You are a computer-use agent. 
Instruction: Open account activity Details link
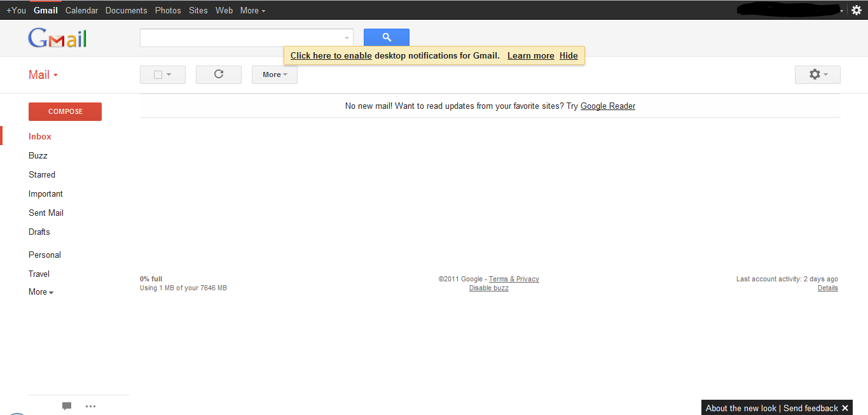click(x=828, y=288)
